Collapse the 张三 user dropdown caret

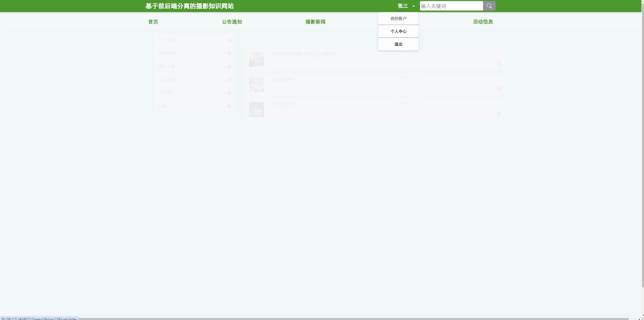(413, 6)
